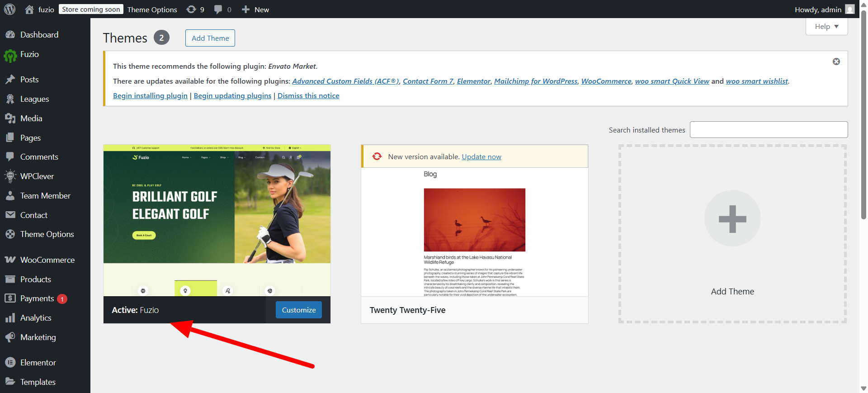This screenshot has width=868, height=393.
Task: Click the WPClever lightbulb icon
Action: point(10,176)
